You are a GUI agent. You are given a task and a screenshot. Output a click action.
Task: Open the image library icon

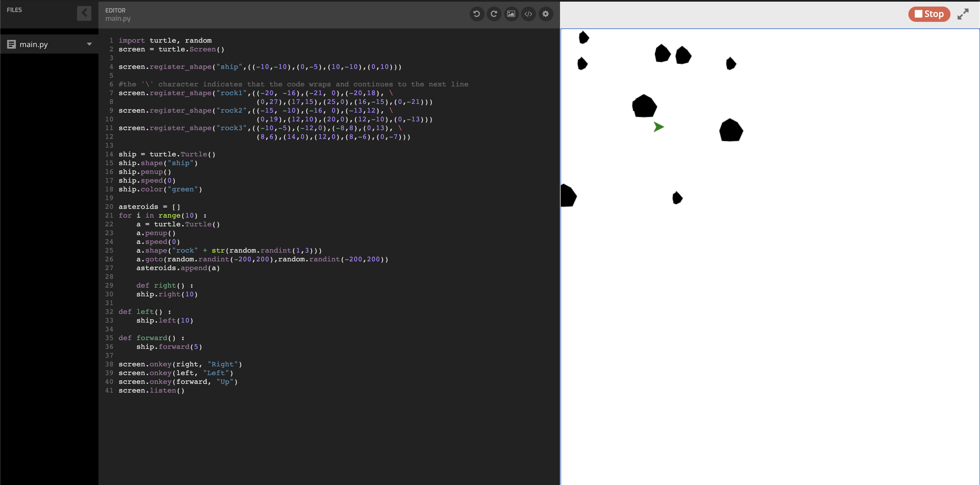click(511, 14)
